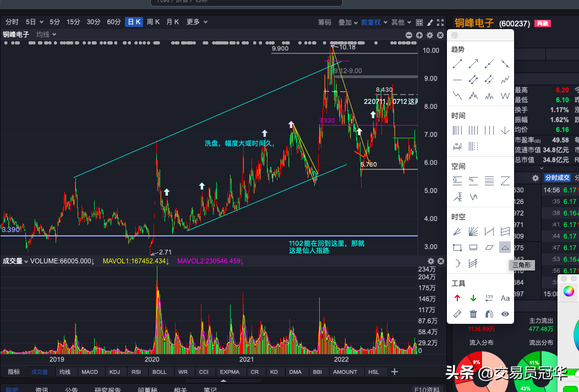Open the 均线 indicator dropdown
The image size is (579, 392).
(46, 34)
